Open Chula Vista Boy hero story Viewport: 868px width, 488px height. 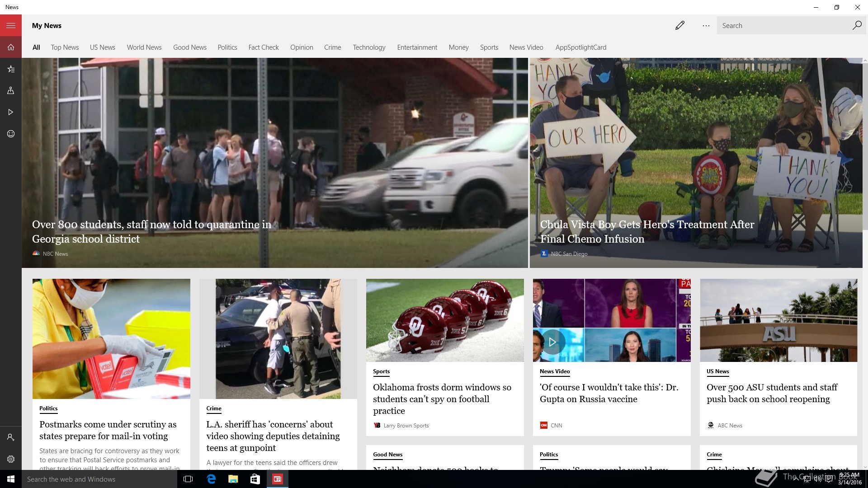(647, 232)
